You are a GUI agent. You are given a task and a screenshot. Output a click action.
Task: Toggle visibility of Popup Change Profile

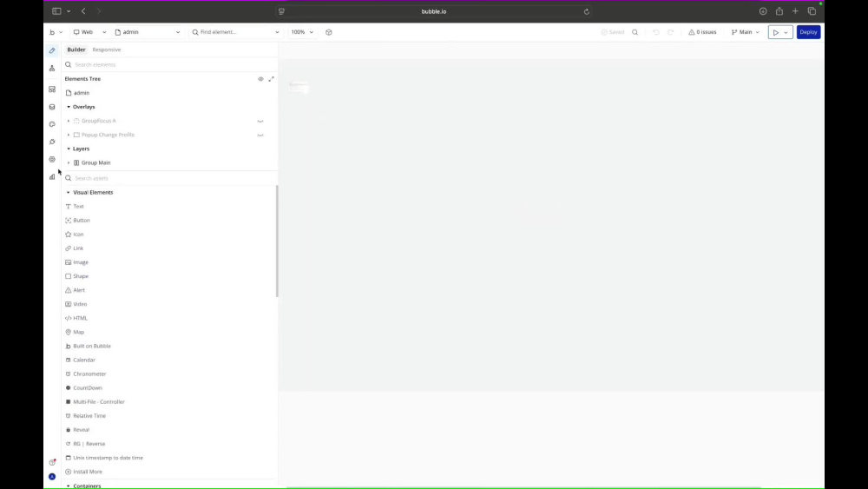click(260, 135)
